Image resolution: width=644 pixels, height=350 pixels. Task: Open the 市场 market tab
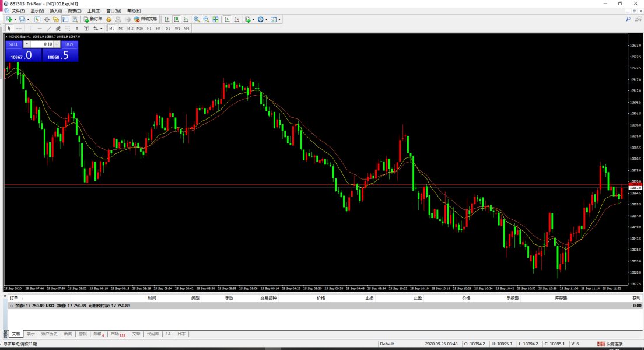pyautogui.click(x=117, y=334)
